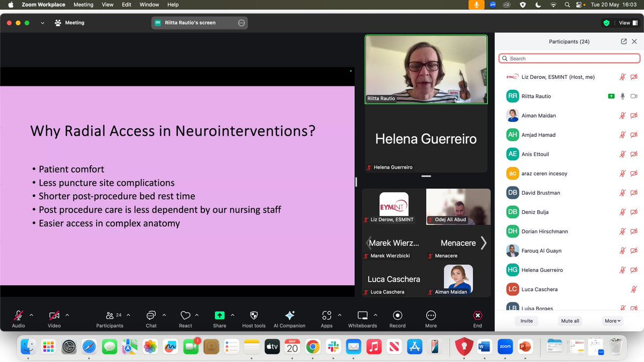The image size is (644, 362).
Task: Click the Invite button
Action: 526,321
